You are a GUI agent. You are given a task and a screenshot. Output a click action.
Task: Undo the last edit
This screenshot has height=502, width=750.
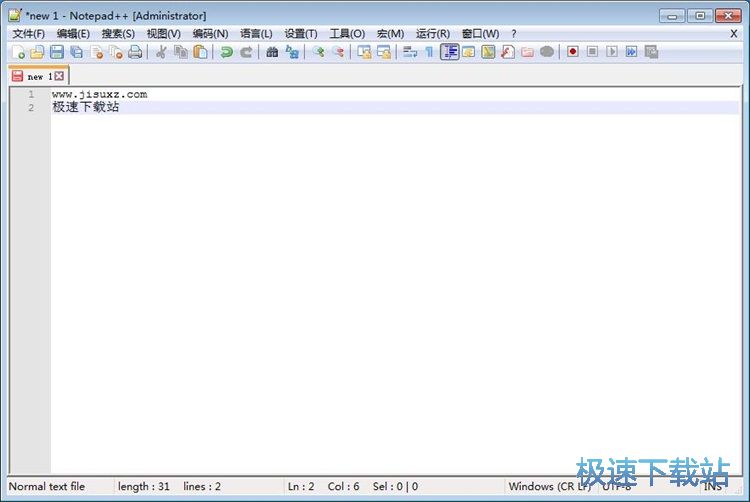(x=226, y=52)
